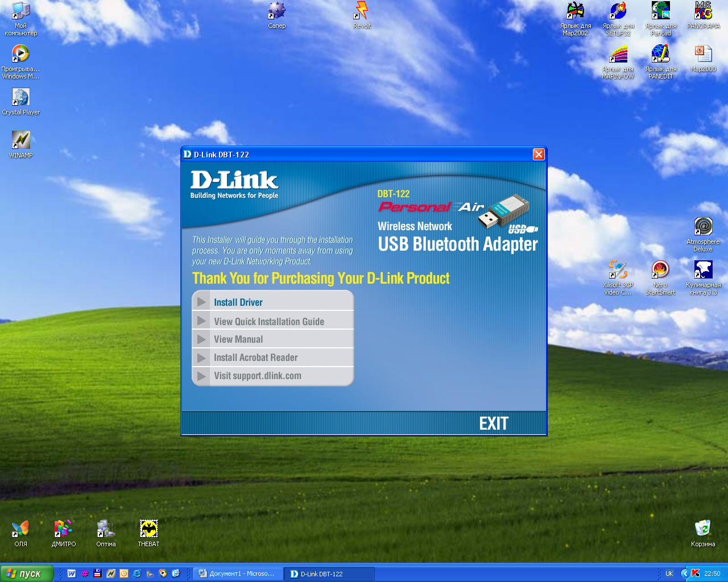Screen dimensions: 728x582
Task: Click D-Link DBT-122 taskbar button
Action: pyautogui.click(x=329, y=573)
